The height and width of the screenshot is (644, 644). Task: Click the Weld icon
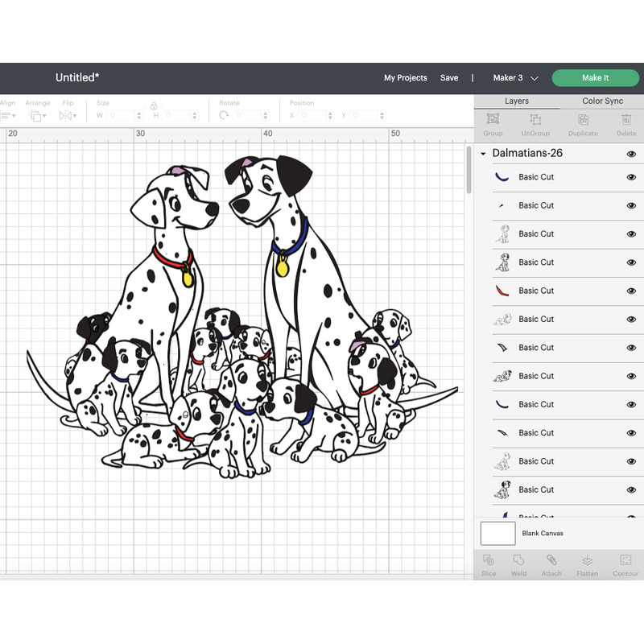518,564
